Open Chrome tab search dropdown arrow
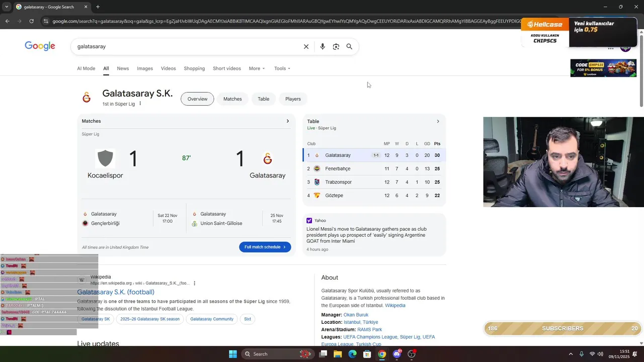The width and height of the screenshot is (644, 362). tap(7, 7)
